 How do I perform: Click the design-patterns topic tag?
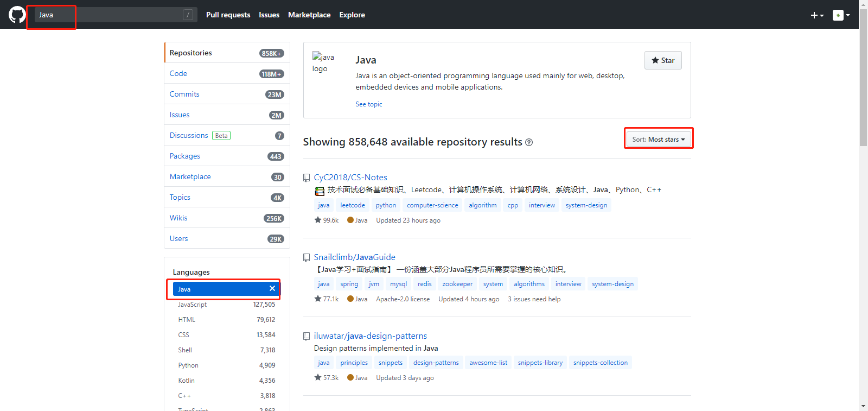(436, 363)
